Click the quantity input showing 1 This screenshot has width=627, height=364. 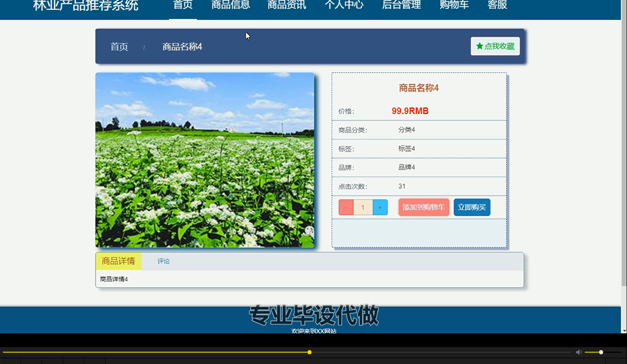363,207
